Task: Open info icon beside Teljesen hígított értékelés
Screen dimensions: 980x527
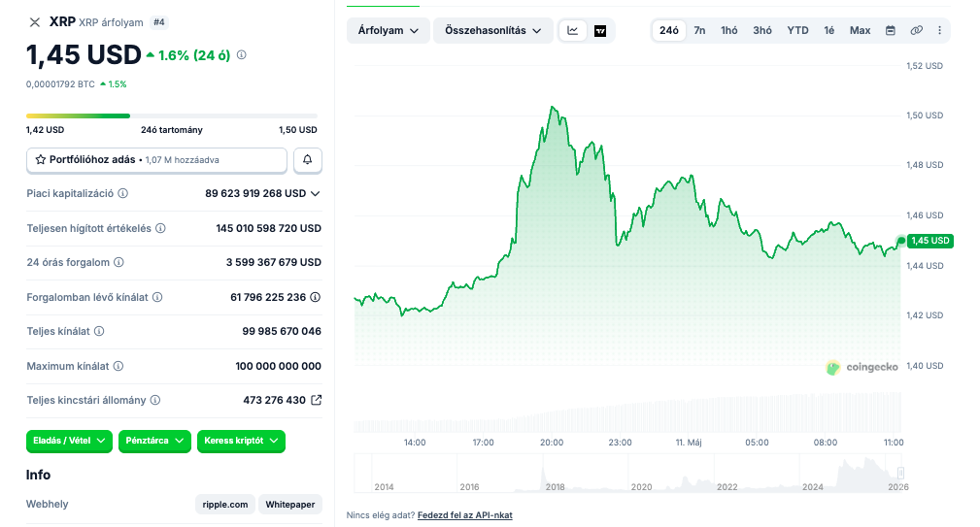Action: [160, 228]
